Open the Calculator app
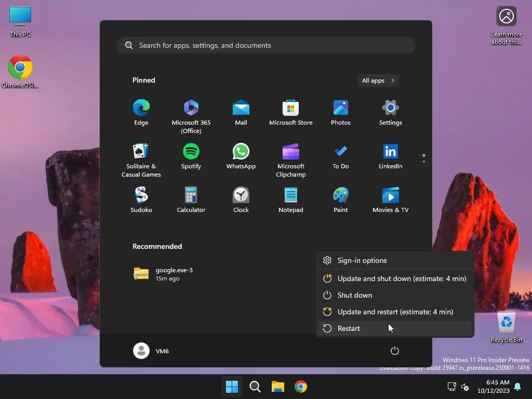This screenshot has height=399, width=532. (x=191, y=200)
